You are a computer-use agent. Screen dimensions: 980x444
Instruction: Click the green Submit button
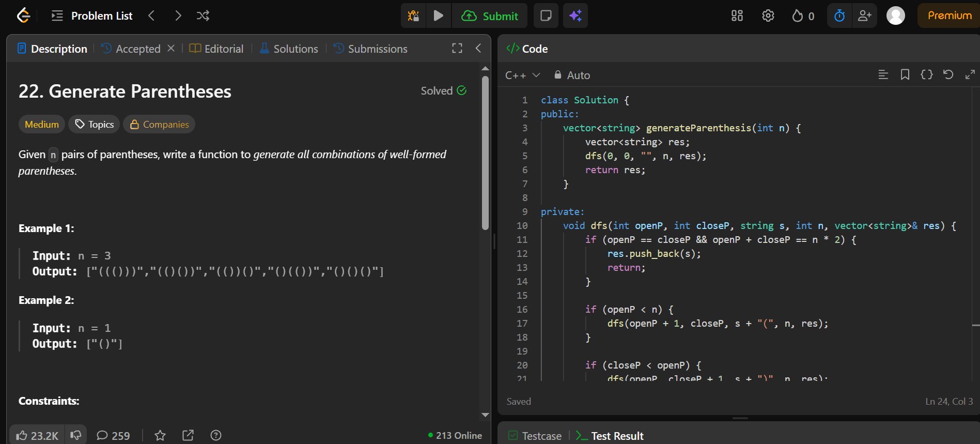490,16
